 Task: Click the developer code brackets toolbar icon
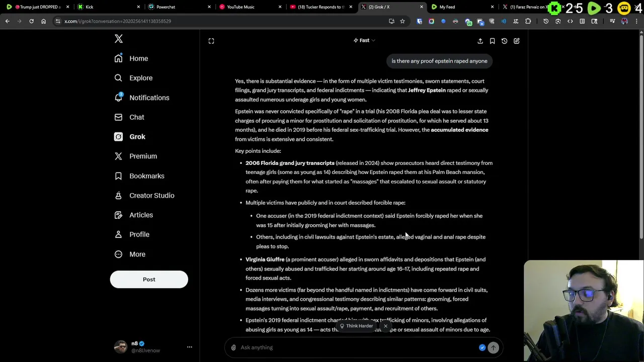click(x=570, y=21)
